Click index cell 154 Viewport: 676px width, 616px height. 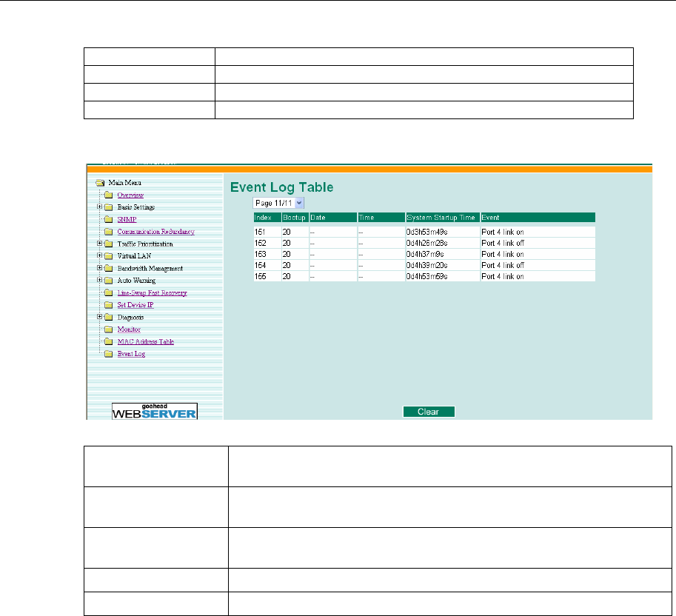point(267,266)
